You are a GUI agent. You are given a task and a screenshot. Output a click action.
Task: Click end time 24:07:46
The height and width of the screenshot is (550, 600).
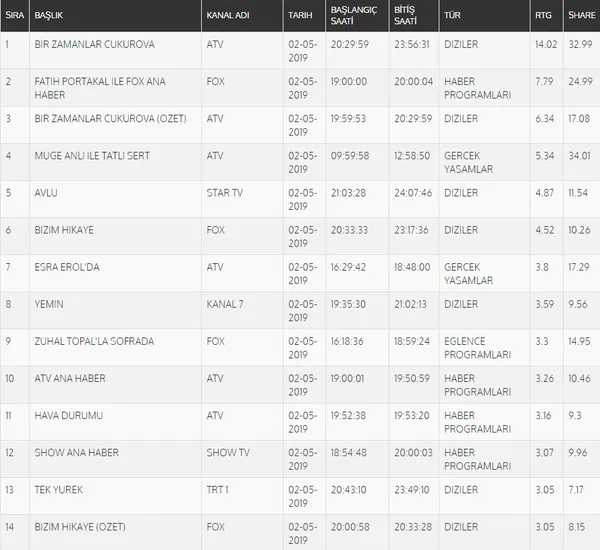pyautogui.click(x=413, y=193)
